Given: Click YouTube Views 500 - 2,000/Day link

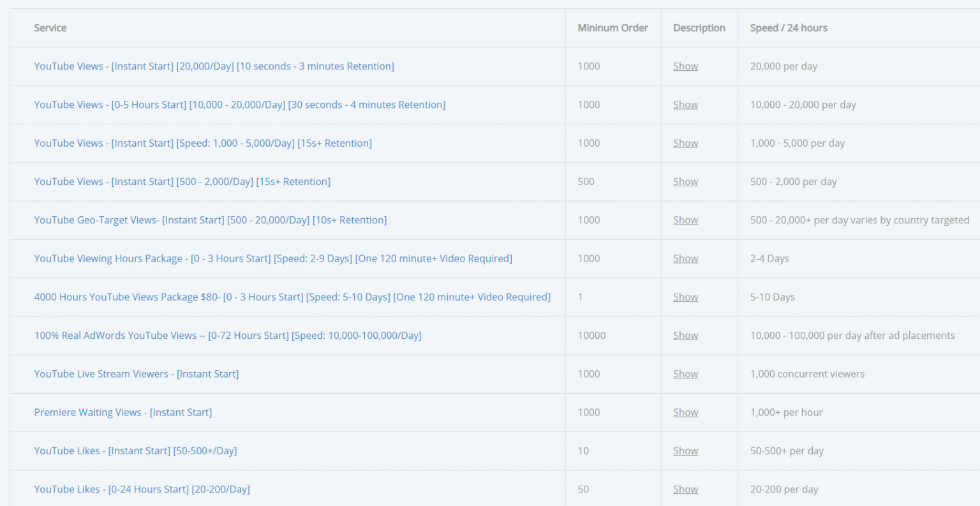Looking at the screenshot, I should pos(182,181).
